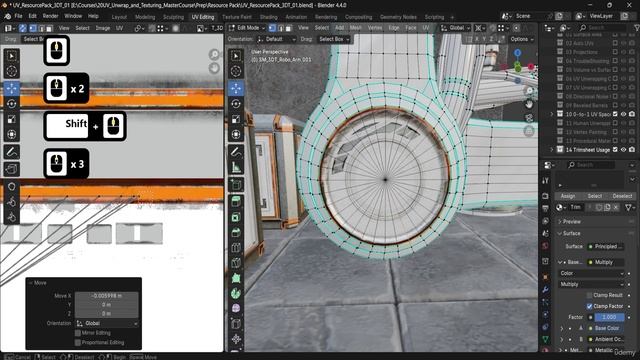Click the viewport zoom magnifier gizmo
Screen dimensions: 640x360
click(x=529, y=91)
